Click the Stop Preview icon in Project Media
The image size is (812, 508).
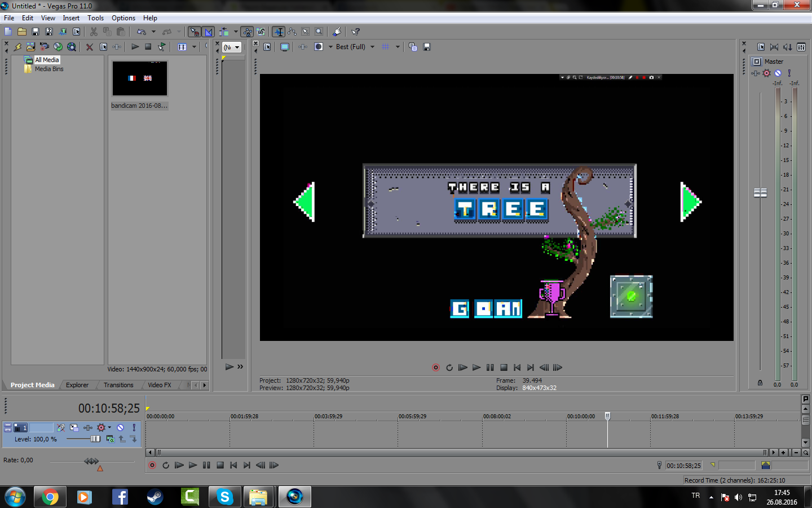coord(148,47)
